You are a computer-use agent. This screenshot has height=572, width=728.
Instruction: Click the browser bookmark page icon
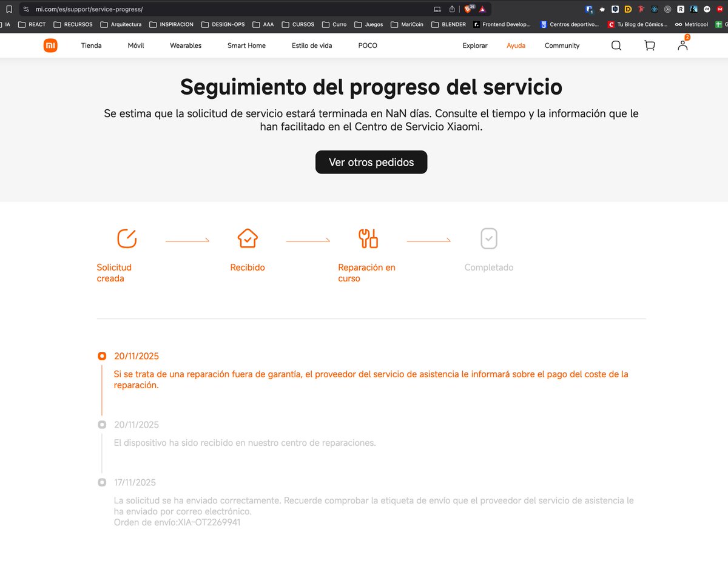point(9,9)
